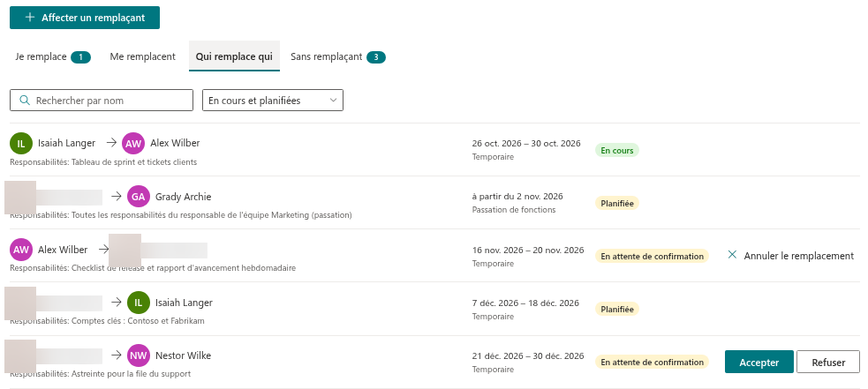Click the date 7 déc. 2026 – 18 déc. 2026
This screenshot has height=389, width=868.
pos(525,303)
